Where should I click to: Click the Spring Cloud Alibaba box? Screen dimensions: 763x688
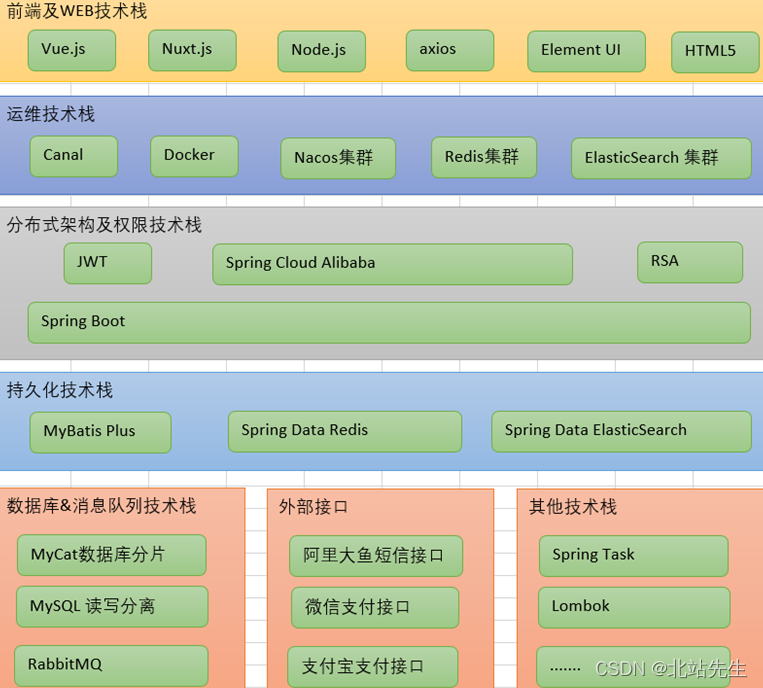(393, 264)
